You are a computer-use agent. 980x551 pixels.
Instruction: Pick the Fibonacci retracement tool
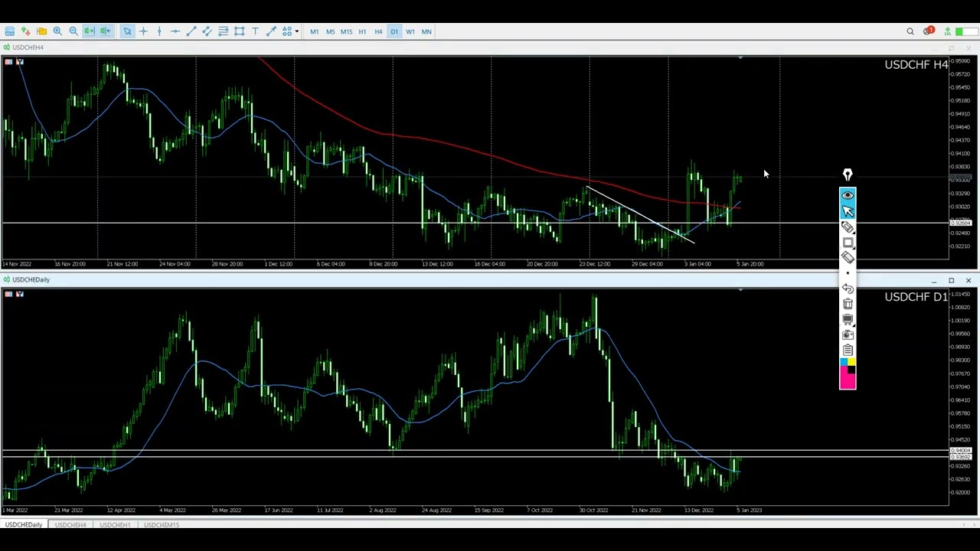(x=223, y=31)
